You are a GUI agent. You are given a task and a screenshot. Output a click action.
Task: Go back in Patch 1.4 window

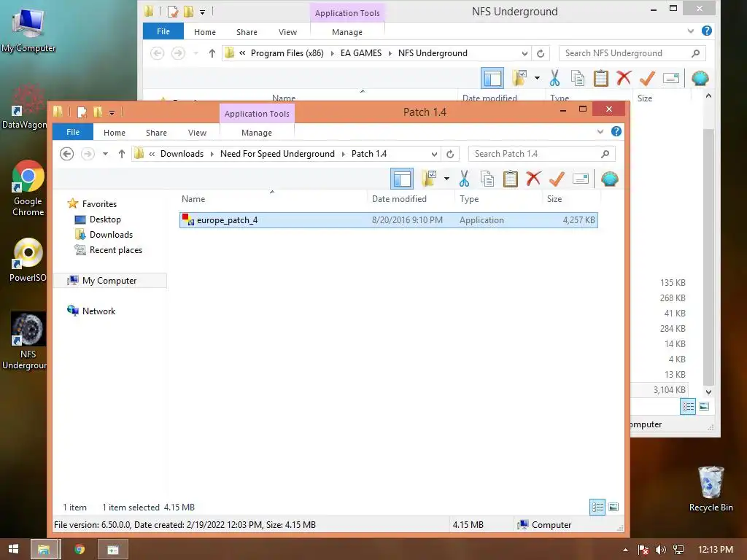click(66, 154)
